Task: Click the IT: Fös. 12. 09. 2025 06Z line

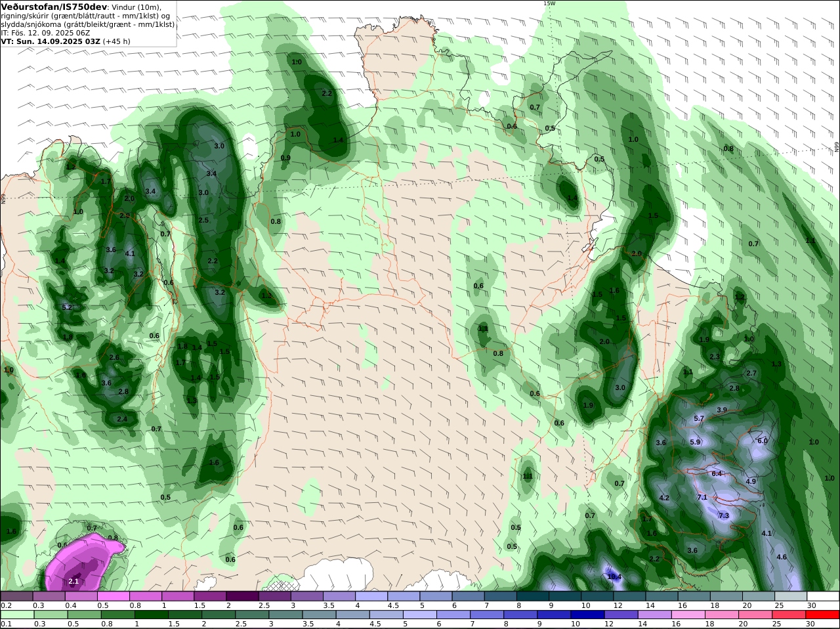Action: tap(45, 33)
